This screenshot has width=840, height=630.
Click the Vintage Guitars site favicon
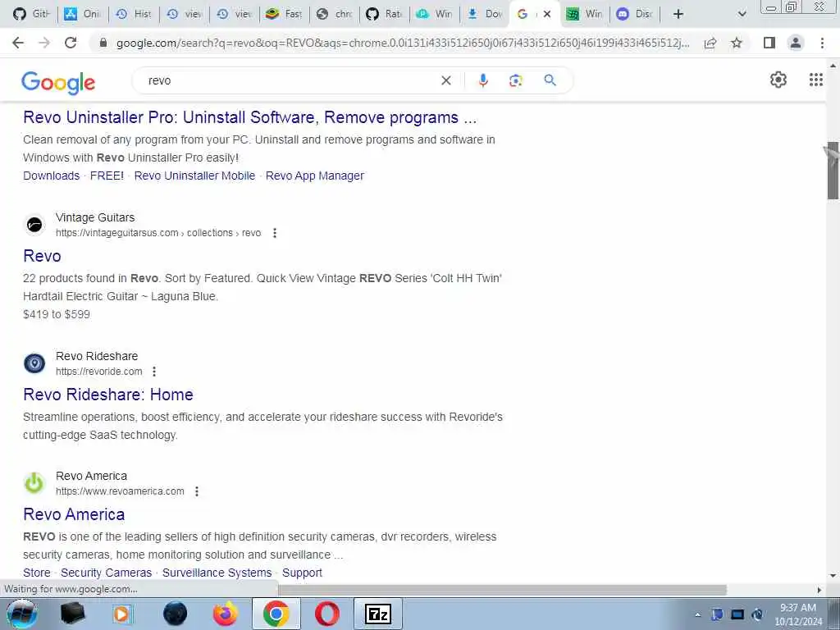pos(34,225)
